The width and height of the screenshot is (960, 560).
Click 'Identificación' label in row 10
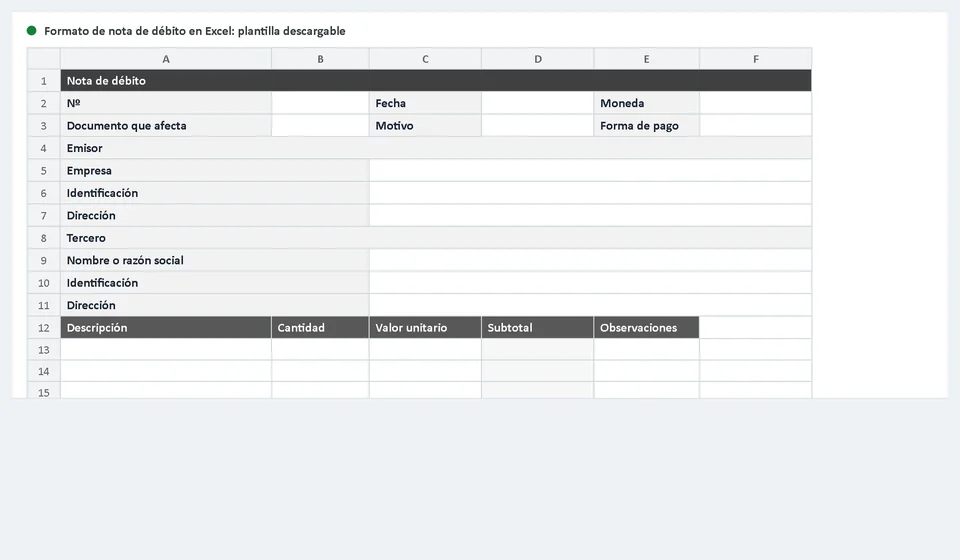point(214,283)
